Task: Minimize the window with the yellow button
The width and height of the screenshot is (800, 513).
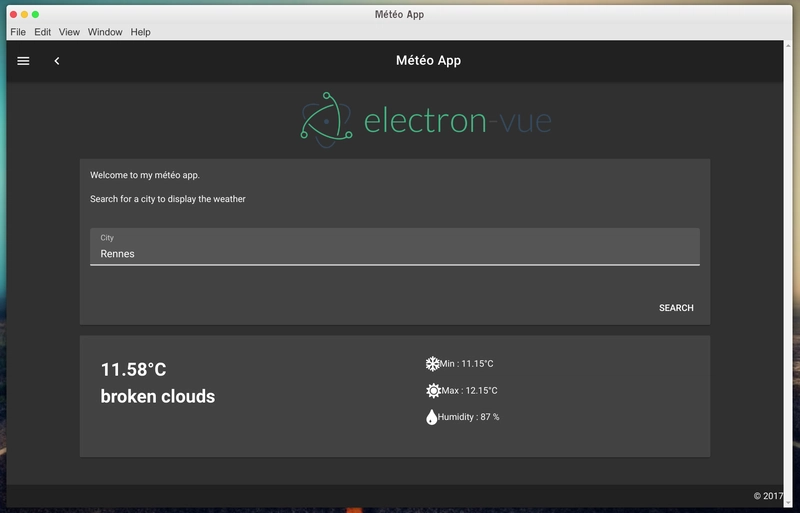Action: pos(24,14)
